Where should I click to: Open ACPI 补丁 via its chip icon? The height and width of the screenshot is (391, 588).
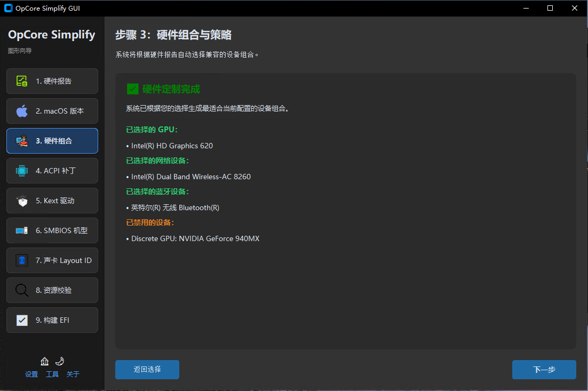(x=22, y=171)
